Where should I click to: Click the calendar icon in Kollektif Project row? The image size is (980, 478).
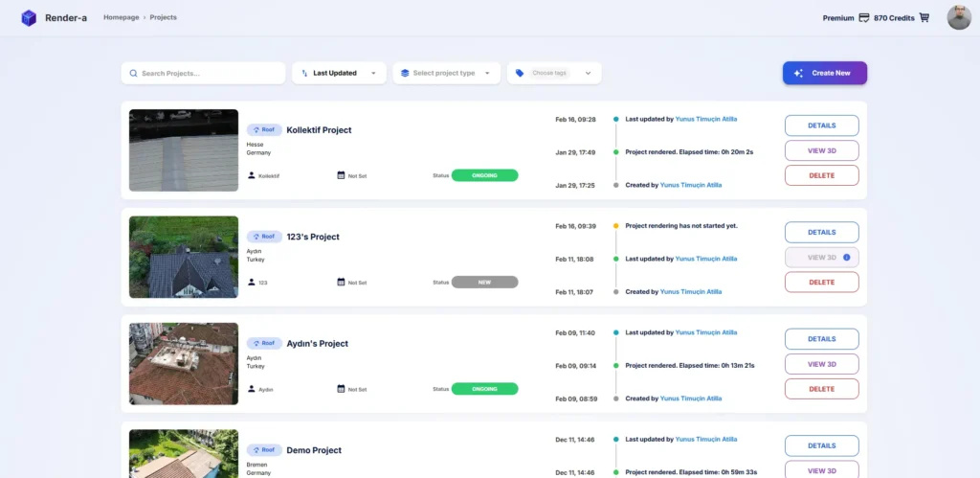341,175
